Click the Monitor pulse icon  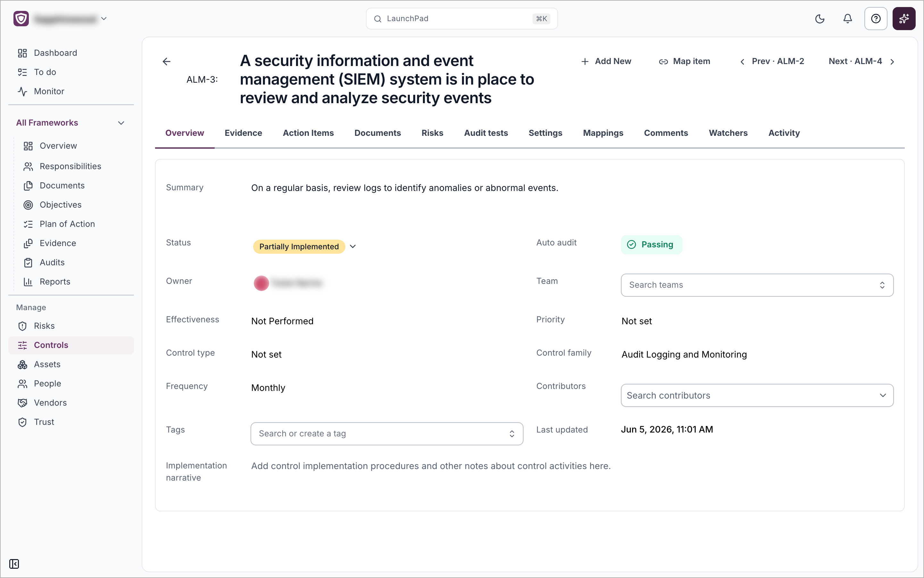click(x=22, y=91)
